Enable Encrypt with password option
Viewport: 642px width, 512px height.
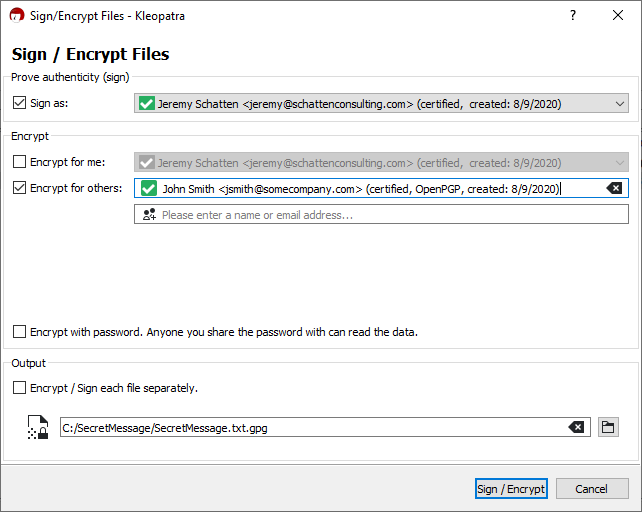point(20,331)
